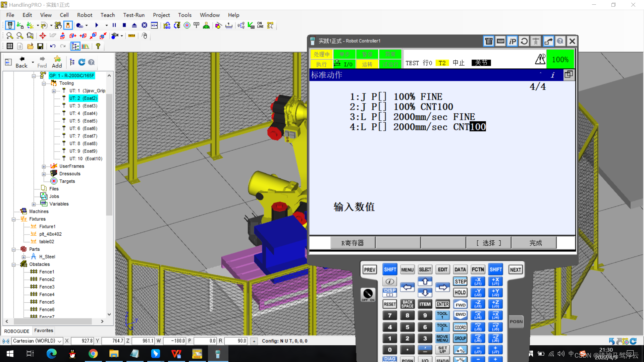Open the Project menu
This screenshot has height=362, width=644.
(x=161, y=15)
